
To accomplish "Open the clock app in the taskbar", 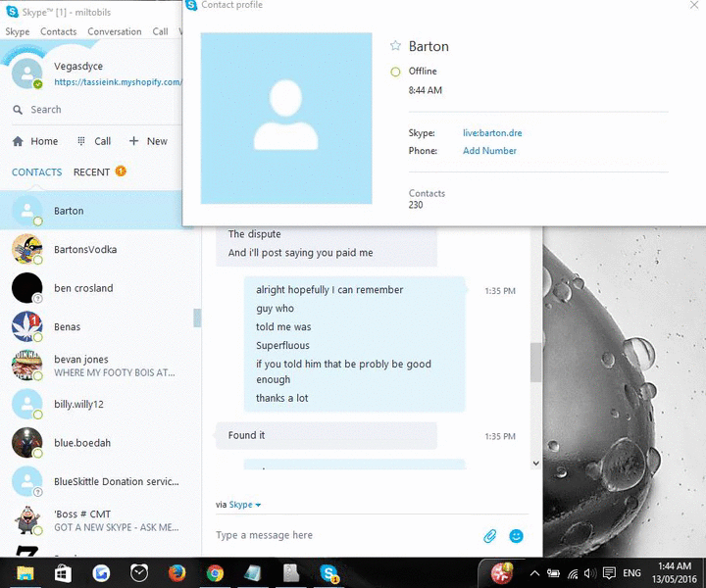I will (x=138, y=573).
